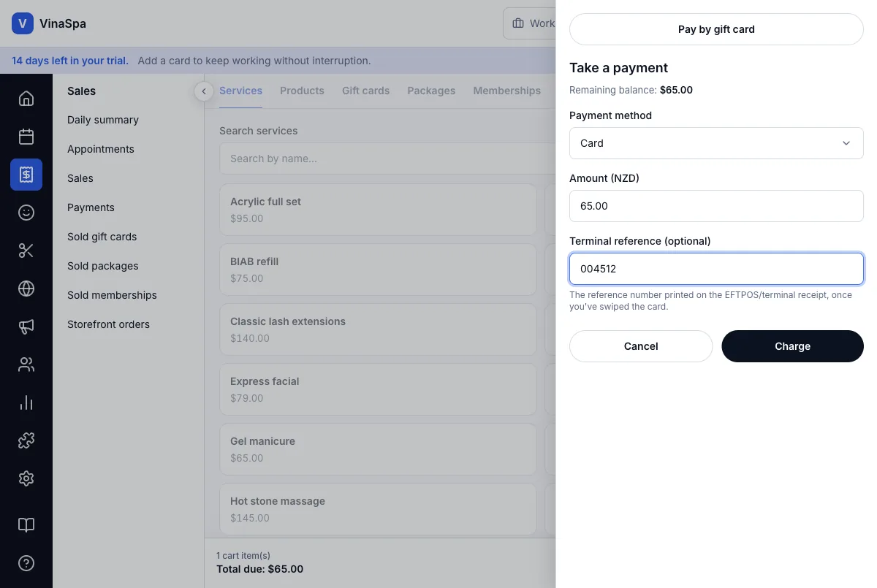Open the Calendar icon in sidebar
This screenshot has height=588, width=877.
coord(26,137)
